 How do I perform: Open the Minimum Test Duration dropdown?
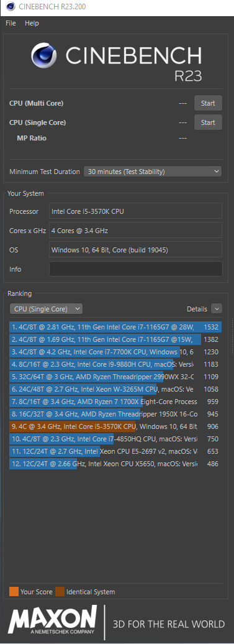(x=153, y=172)
